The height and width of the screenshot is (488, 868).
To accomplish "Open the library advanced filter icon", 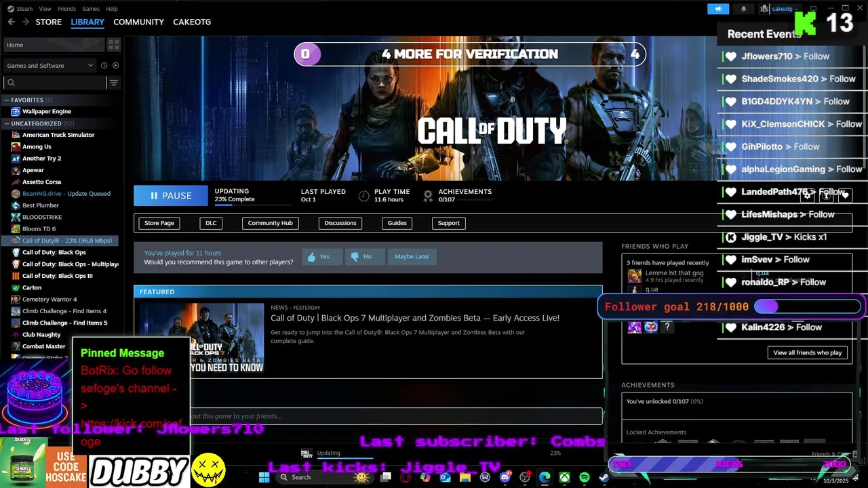I will [x=114, y=83].
